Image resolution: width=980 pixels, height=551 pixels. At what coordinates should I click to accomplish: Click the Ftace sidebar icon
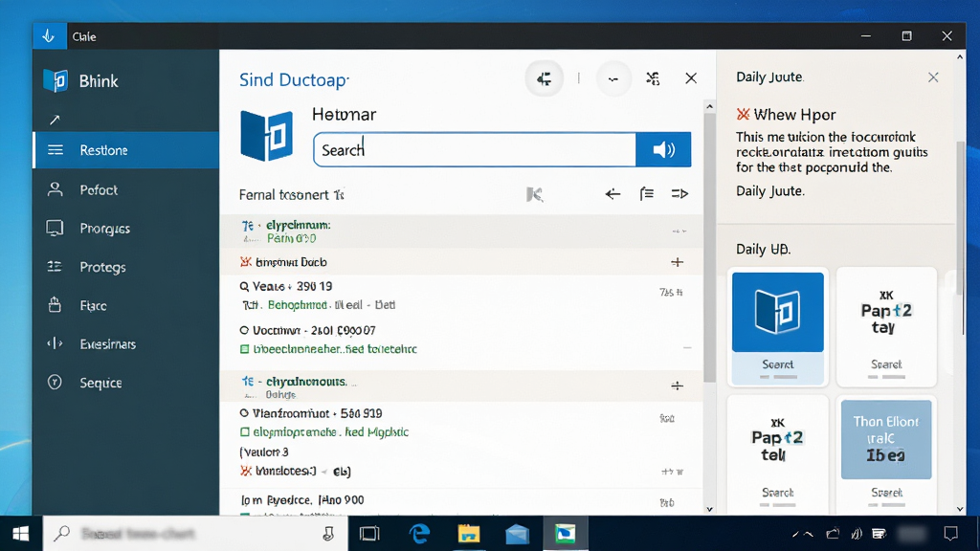(55, 305)
